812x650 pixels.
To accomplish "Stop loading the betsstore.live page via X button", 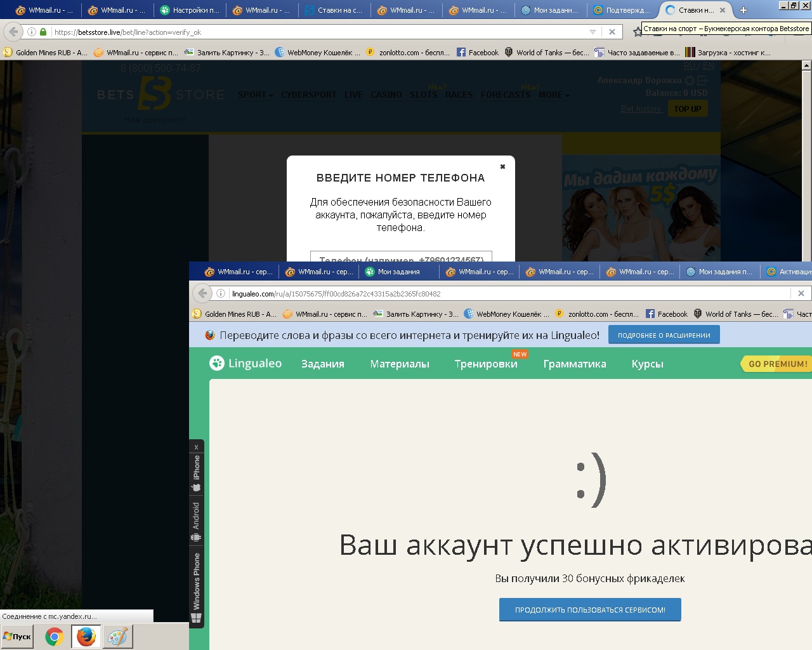I will pos(612,32).
